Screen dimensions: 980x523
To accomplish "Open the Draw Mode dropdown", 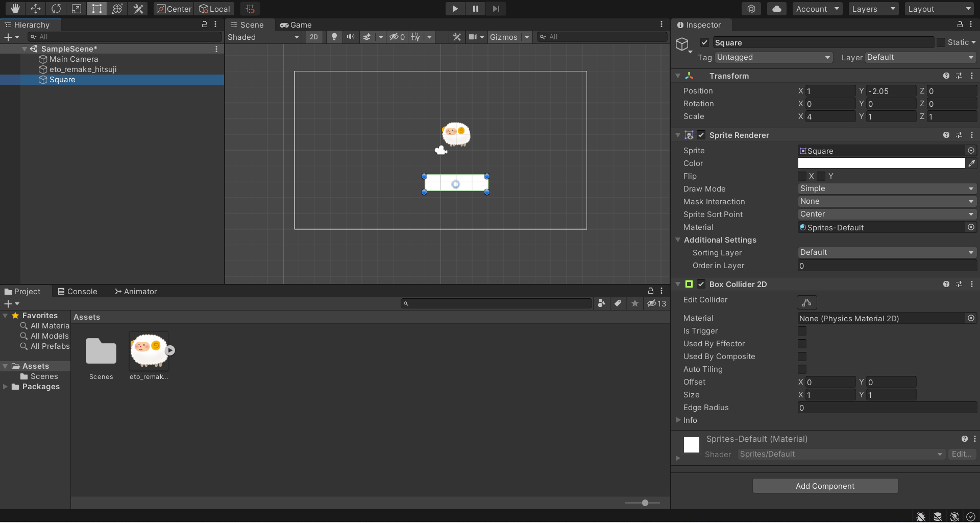I will [887, 188].
